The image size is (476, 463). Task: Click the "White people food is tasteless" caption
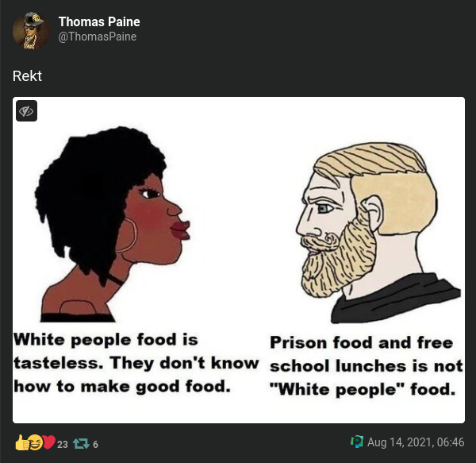point(136,363)
